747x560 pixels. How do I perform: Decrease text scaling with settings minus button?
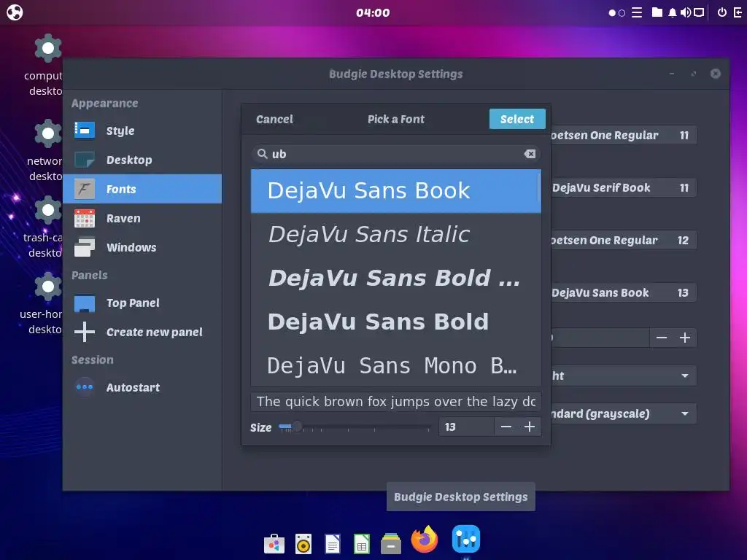point(661,338)
